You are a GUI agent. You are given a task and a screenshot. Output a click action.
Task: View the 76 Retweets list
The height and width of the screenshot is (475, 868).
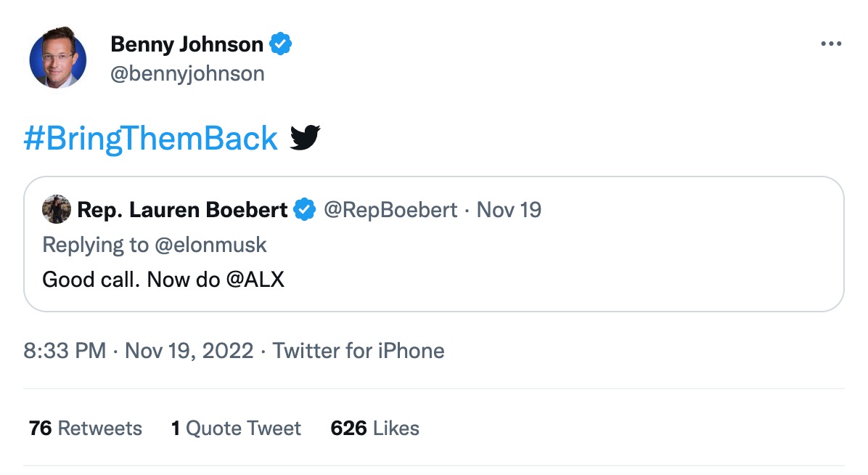click(x=86, y=429)
